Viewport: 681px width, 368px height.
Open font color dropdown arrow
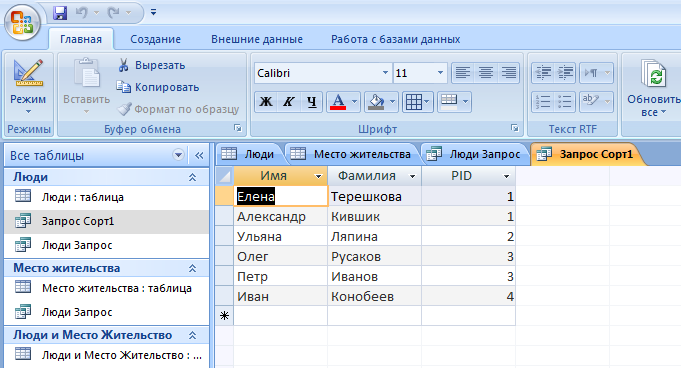coord(354,102)
